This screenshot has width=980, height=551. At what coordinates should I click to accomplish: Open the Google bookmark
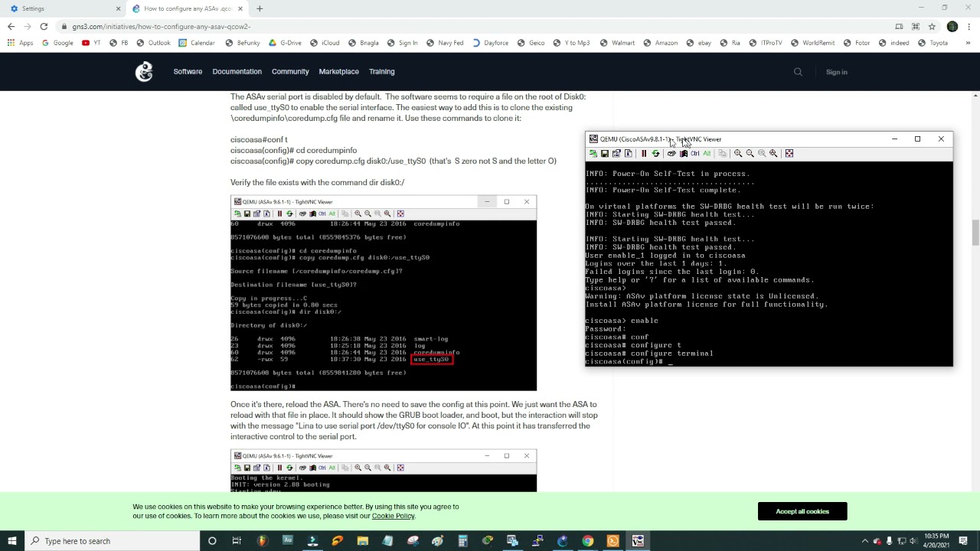57,43
